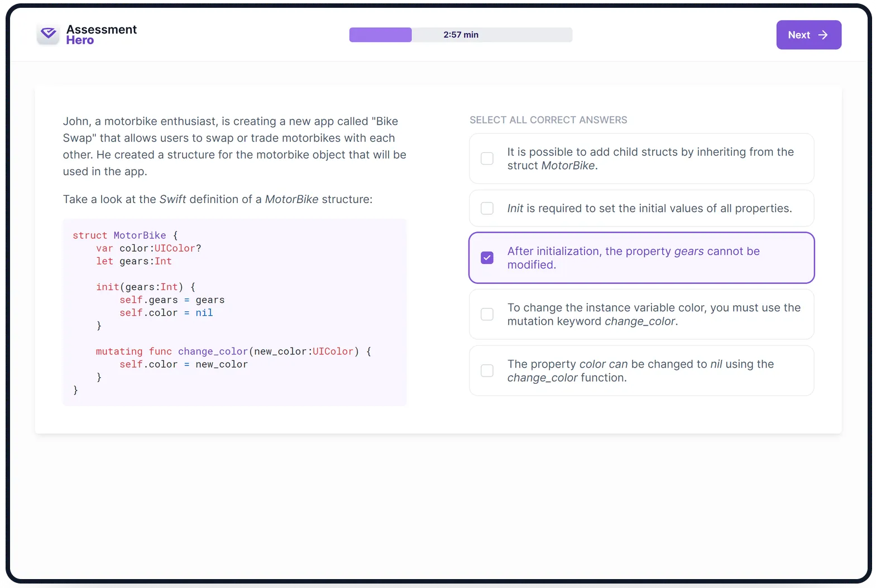Click the 'mutating func change_color' code line
The image size is (876, 588).
click(233, 351)
